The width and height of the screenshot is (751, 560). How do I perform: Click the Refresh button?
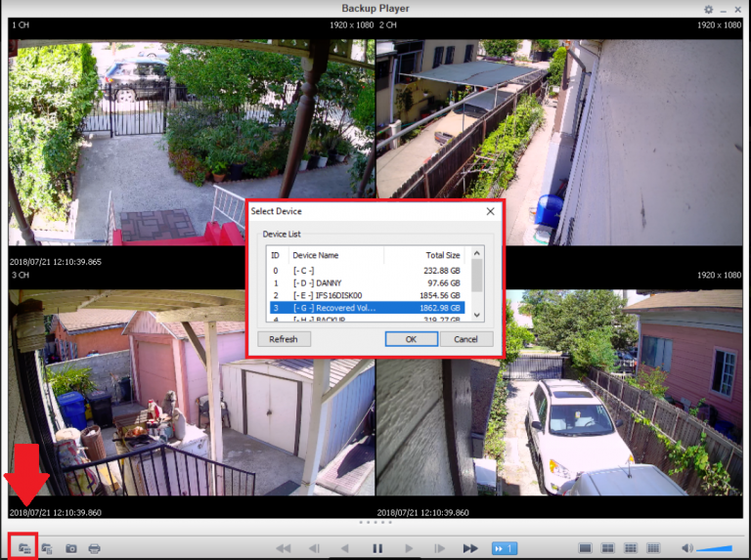coord(284,339)
